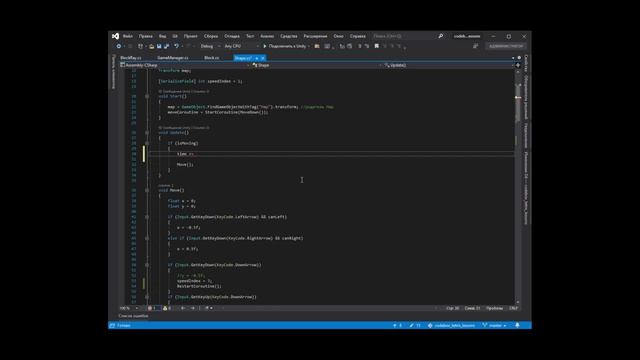Screen dimensions: 640x360
Task: Click the Администратор button
Action: point(506,46)
